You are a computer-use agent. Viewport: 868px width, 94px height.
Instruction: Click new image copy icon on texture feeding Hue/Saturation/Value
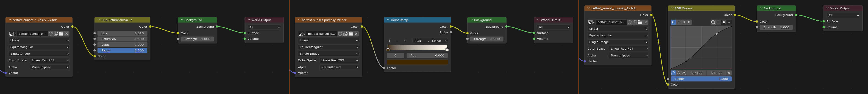56,34
